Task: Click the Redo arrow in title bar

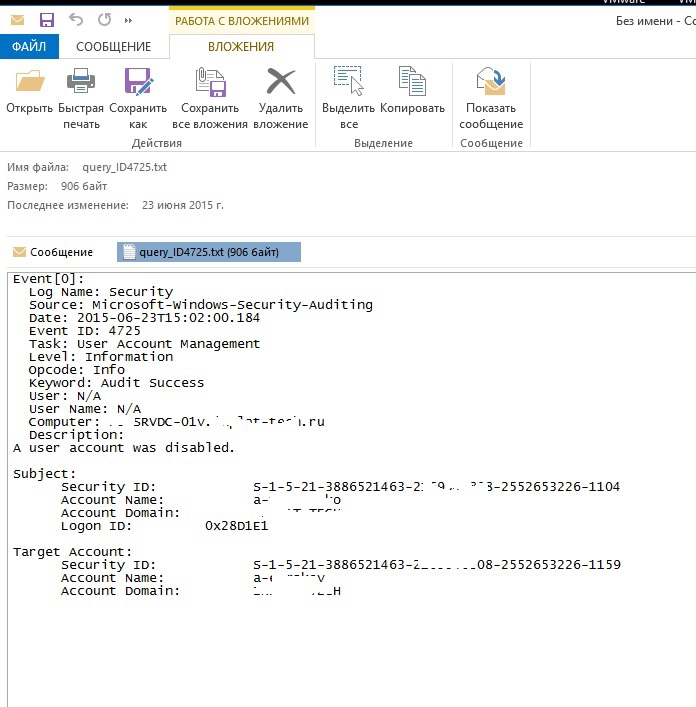Action: point(105,20)
